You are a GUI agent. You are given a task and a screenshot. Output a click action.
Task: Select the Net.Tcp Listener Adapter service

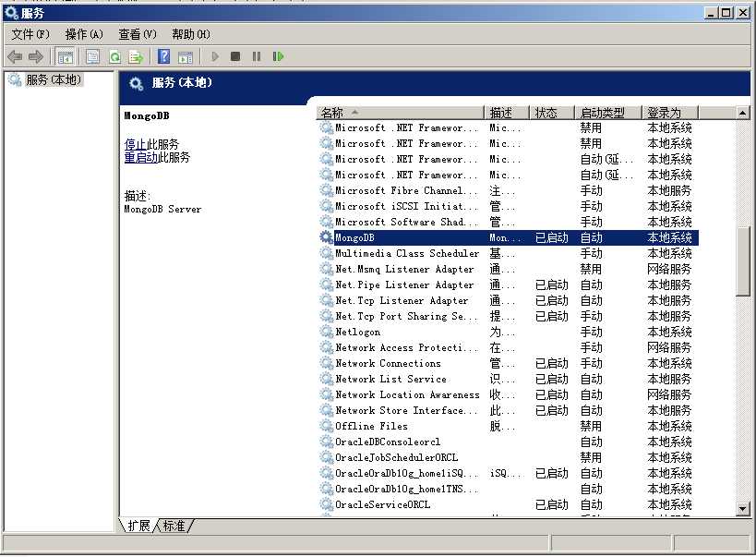point(402,300)
